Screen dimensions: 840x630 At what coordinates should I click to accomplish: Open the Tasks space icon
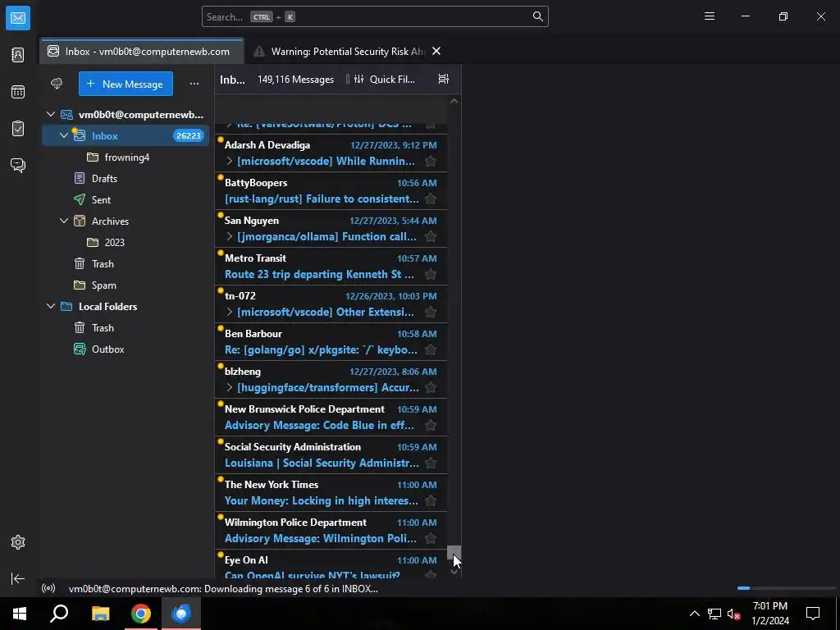(18, 129)
